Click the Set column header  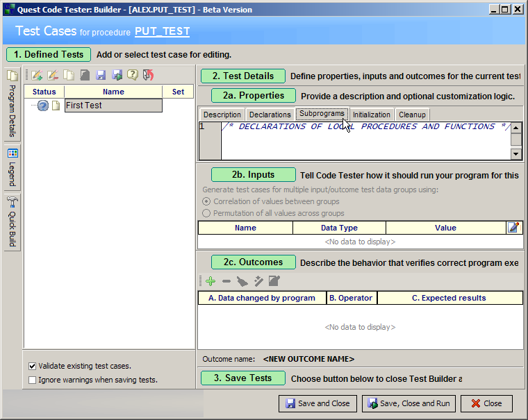(x=178, y=92)
